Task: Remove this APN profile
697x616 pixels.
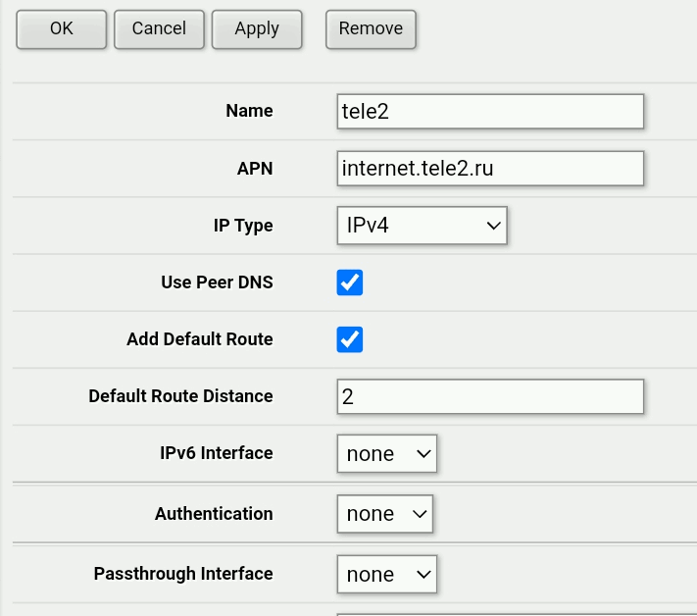Action: click(371, 28)
